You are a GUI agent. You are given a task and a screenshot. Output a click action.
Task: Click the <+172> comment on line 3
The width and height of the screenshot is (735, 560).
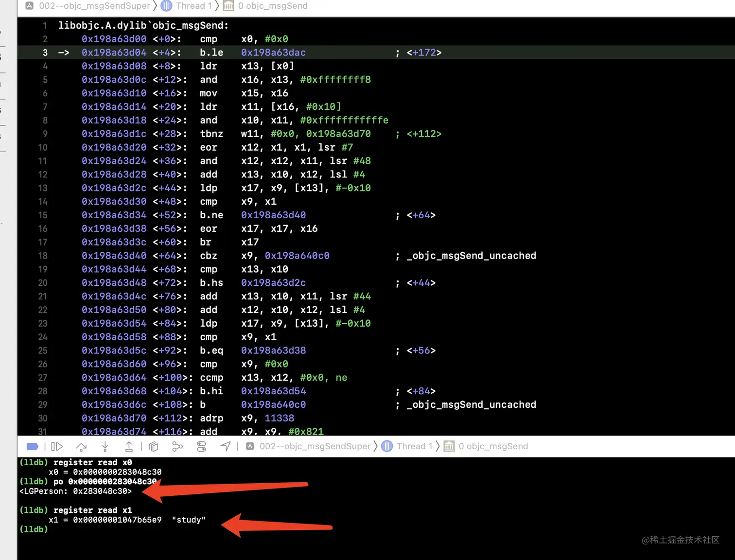(424, 52)
